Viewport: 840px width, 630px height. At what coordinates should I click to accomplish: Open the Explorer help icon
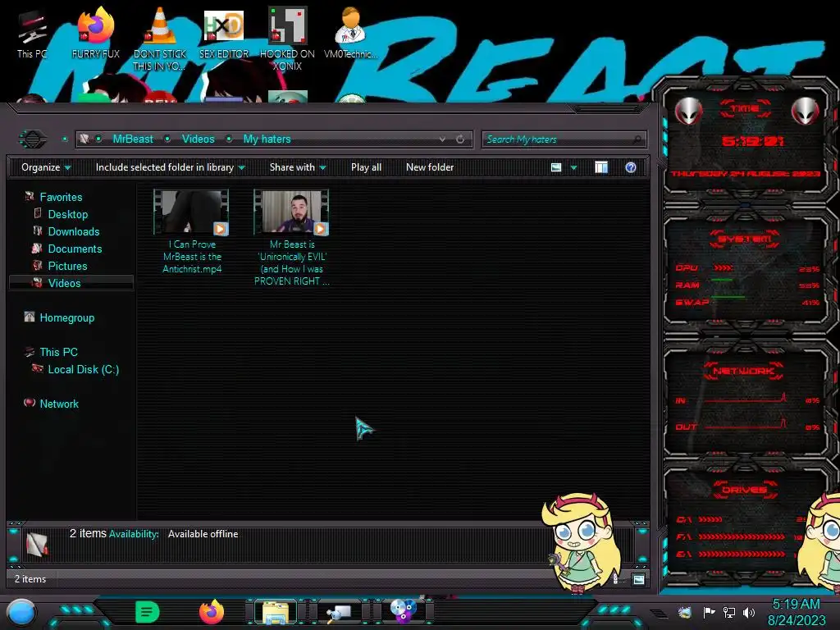click(631, 167)
